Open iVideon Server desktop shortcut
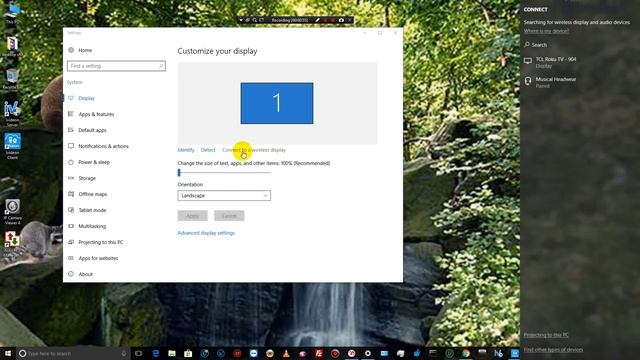 12,113
